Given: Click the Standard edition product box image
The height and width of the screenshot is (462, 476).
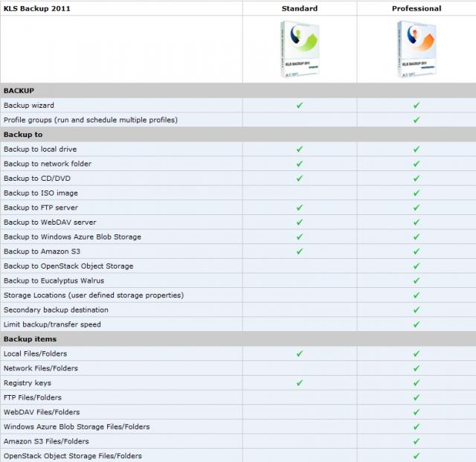Looking at the screenshot, I should pyautogui.click(x=300, y=50).
